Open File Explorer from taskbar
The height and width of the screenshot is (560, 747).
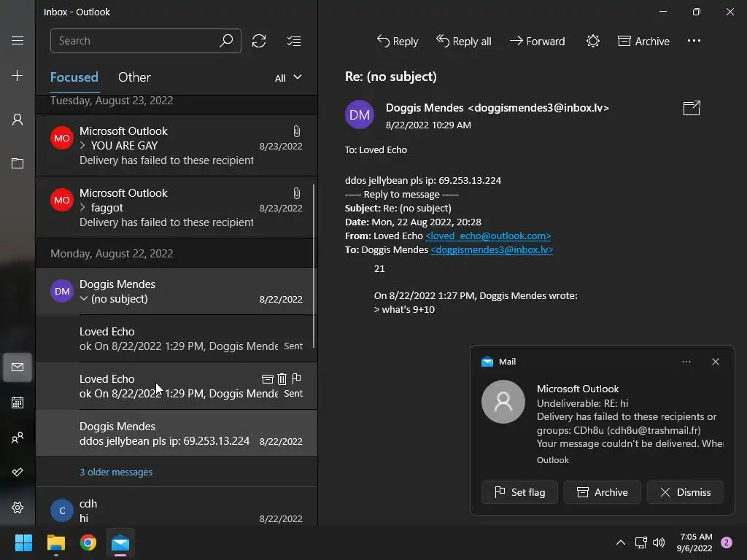pyautogui.click(x=56, y=542)
